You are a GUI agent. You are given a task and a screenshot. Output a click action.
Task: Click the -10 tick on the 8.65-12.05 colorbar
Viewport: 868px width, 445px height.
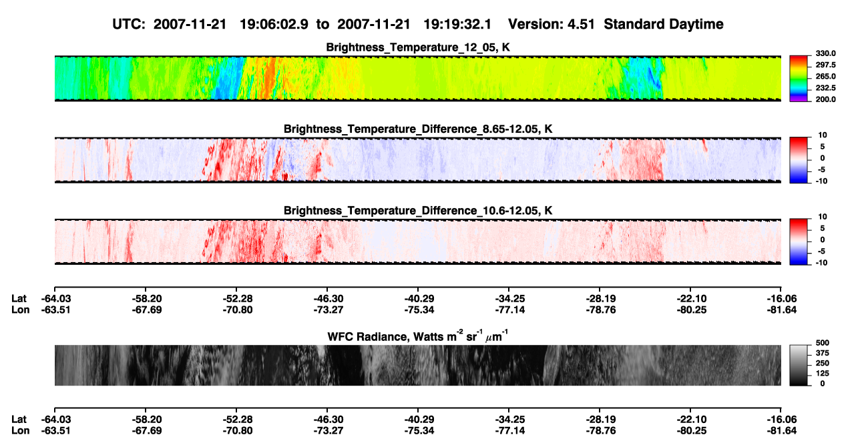[823, 181]
